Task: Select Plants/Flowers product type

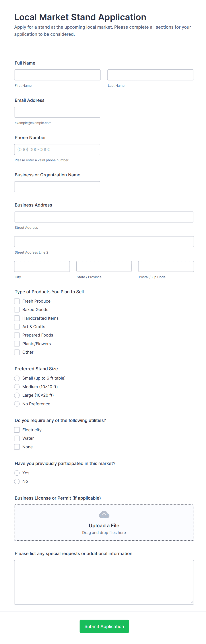Action: pyautogui.click(x=17, y=343)
